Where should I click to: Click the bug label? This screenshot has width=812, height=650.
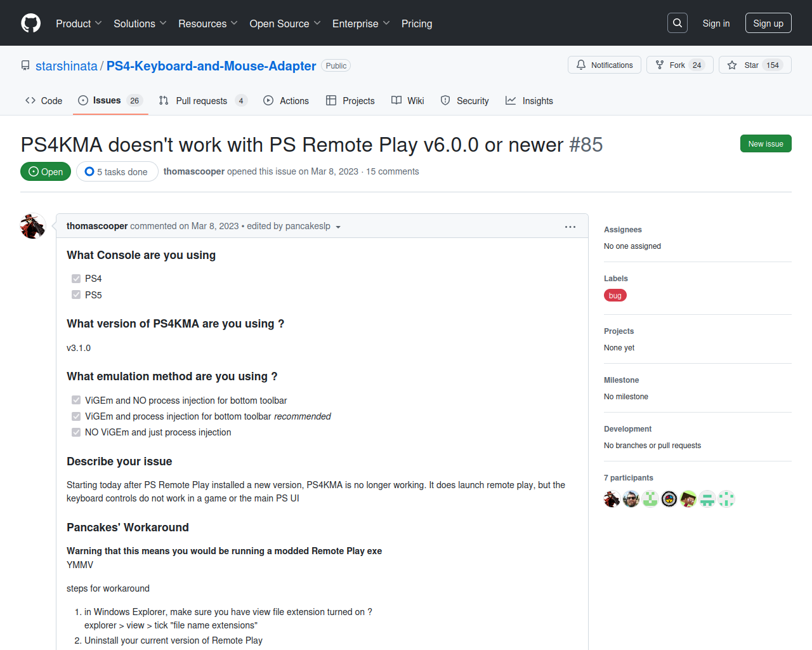[615, 295]
